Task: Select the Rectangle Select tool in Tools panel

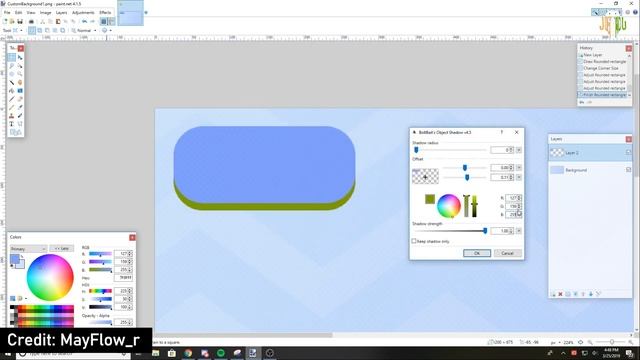Action: pos(12,58)
